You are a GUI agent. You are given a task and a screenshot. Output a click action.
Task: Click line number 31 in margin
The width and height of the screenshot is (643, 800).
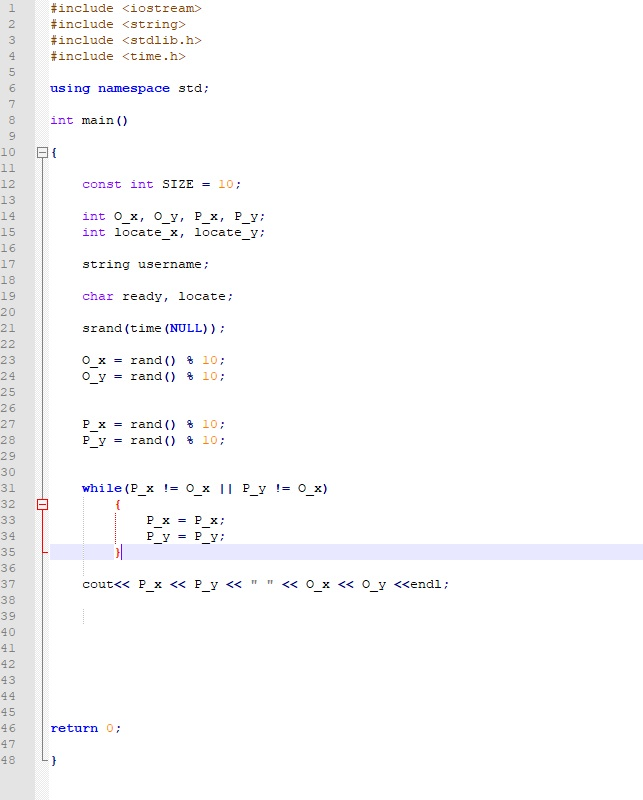click(8, 488)
